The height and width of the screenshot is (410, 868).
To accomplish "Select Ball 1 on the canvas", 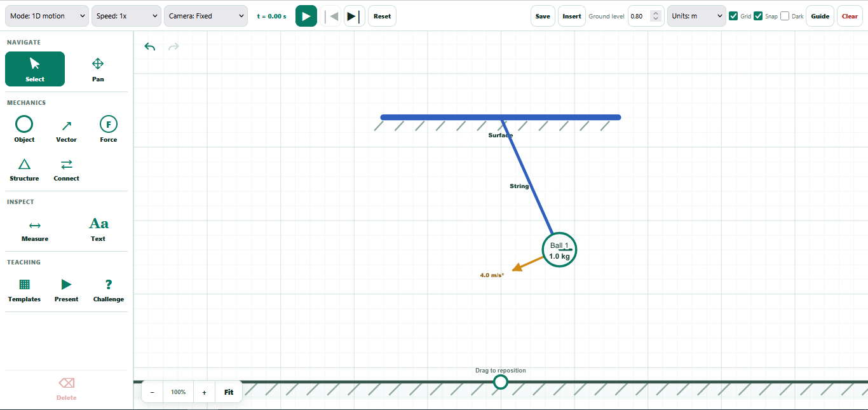I will coord(559,250).
